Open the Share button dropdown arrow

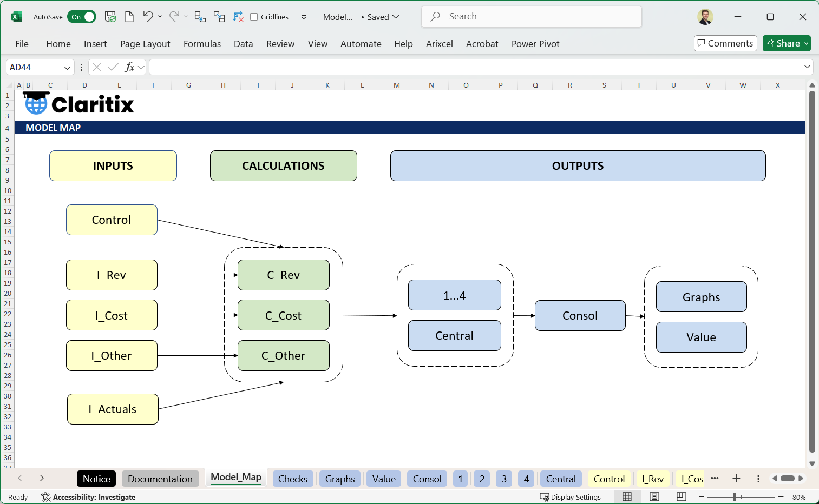pyautogui.click(x=806, y=43)
